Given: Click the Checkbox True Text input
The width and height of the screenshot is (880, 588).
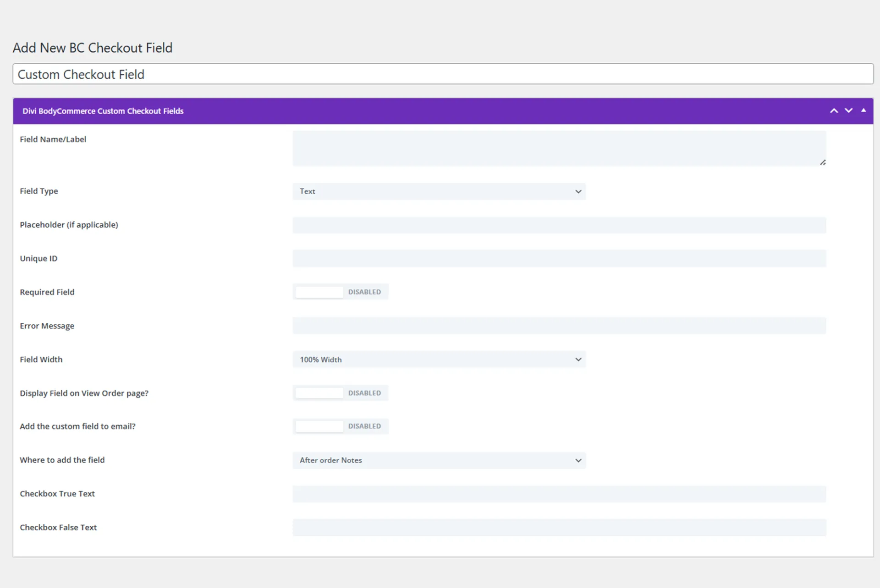Looking at the screenshot, I should [559, 494].
